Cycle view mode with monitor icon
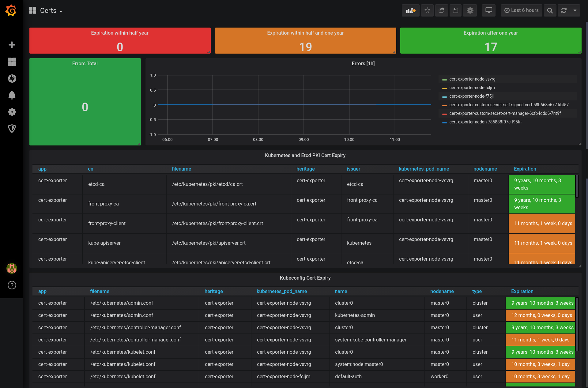 [x=489, y=10]
